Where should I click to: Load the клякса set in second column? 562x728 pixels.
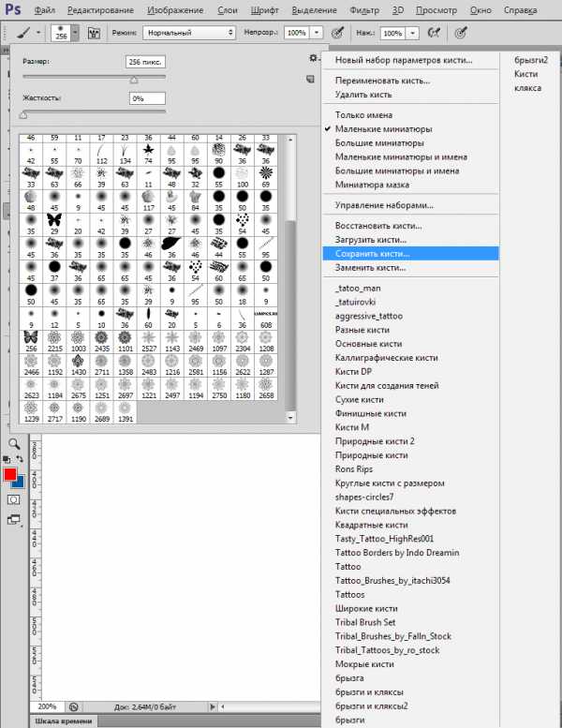click(x=527, y=88)
